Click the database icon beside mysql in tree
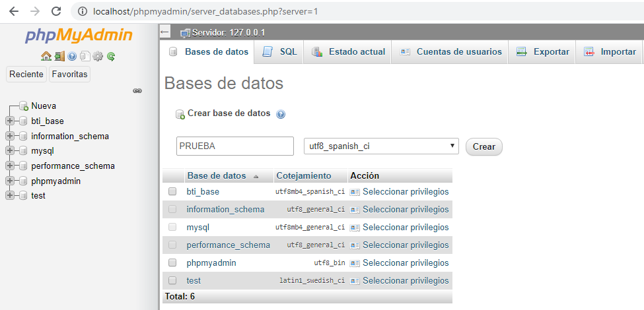The image size is (644, 310). coord(23,151)
